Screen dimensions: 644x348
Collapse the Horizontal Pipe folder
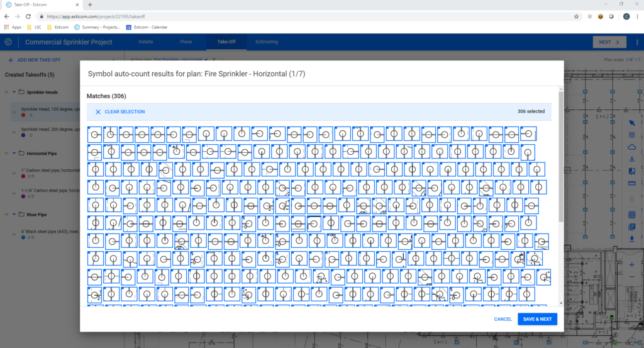(14, 154)
